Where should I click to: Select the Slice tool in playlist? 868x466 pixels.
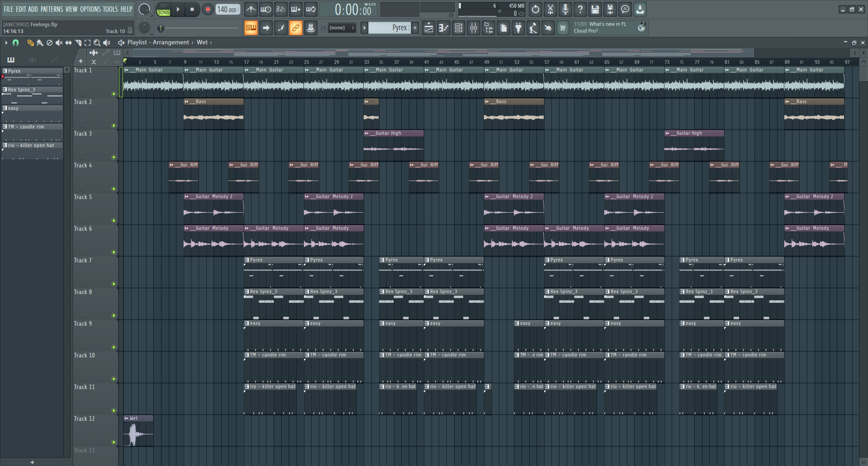click(78, 43)
